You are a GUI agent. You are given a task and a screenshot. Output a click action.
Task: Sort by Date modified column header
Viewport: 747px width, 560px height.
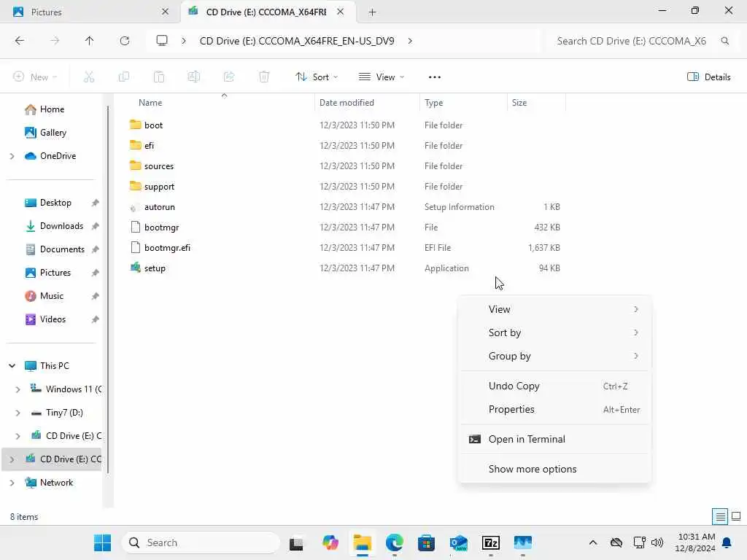coord(367,102)
